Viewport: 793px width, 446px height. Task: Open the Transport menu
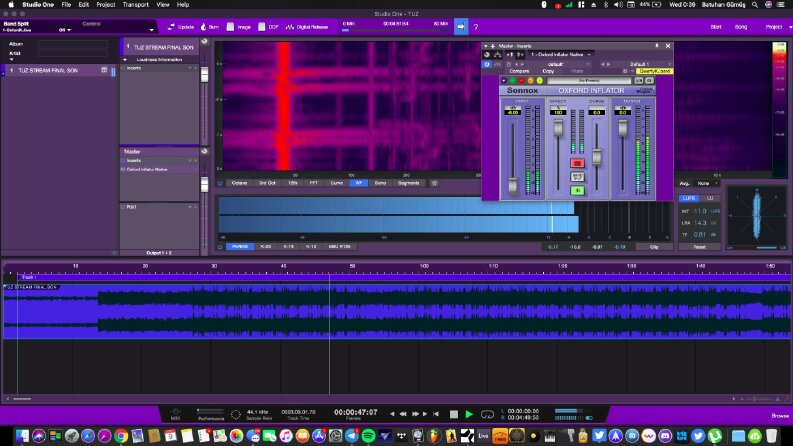(x=136, y=5)
